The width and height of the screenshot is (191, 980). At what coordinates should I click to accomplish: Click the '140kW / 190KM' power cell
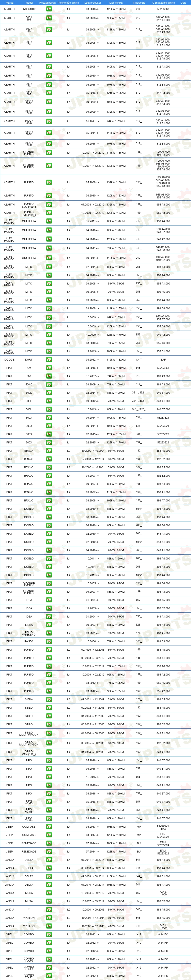[116, 67]
